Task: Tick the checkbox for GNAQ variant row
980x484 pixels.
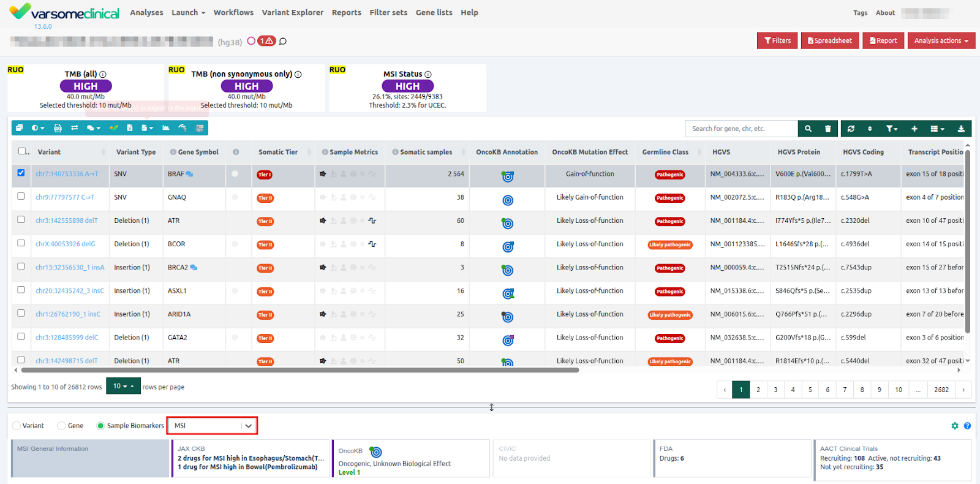Action: pos(21,196)
